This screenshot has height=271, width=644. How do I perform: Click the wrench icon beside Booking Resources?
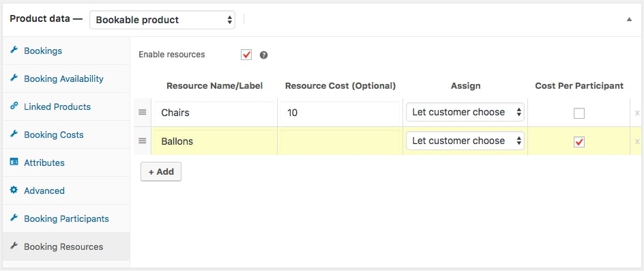coord(14,246)
